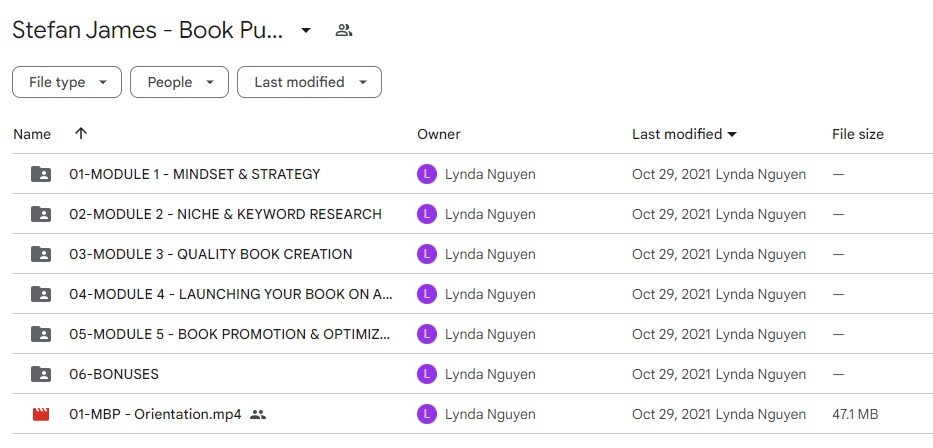
Task: Click the video file icon for Orientation.mp4
Action: [x=40, y=414]
